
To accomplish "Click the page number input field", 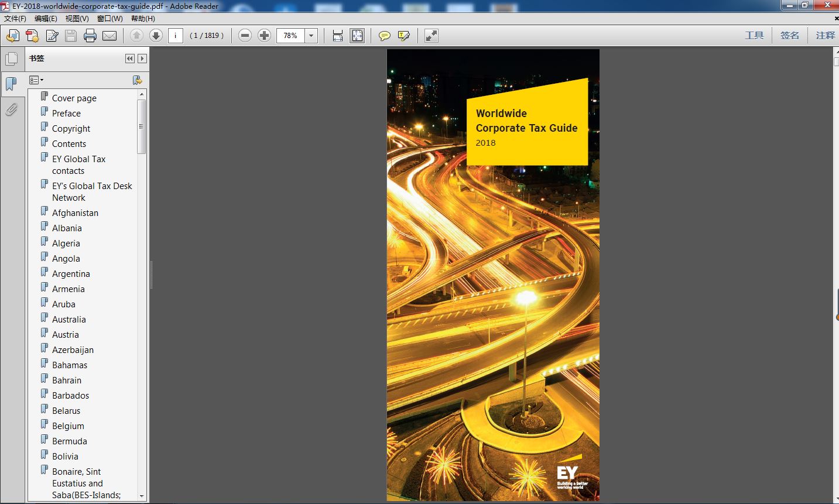I will (x=176, y=36).
